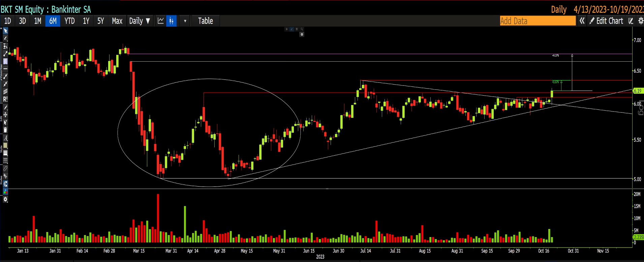Viewport: 644px width, 262px height.
Task: Open the annotate pencil tool menu
Action: (x=5, y=38)
